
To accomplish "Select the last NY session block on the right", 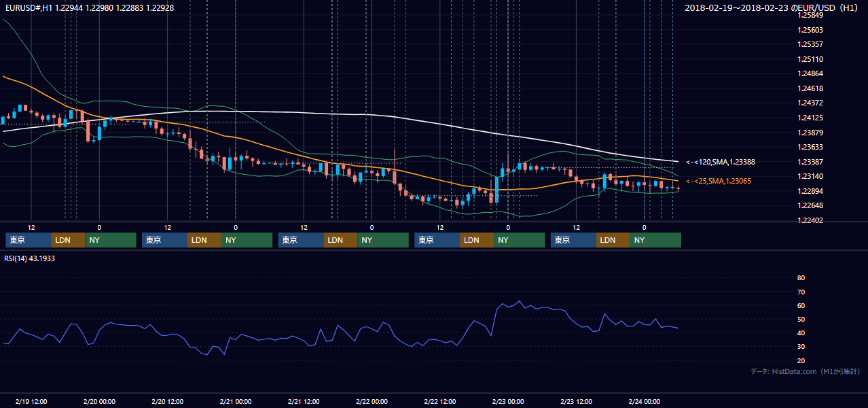I will tap(655, 240).
